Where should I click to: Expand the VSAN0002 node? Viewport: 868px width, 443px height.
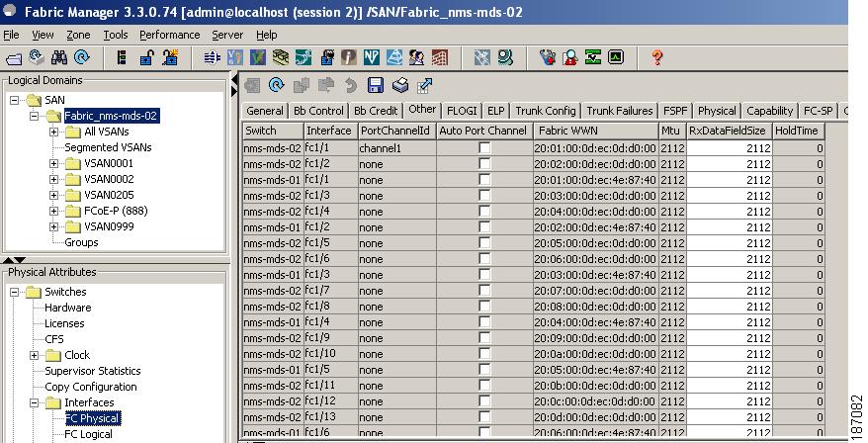point(53,179)
